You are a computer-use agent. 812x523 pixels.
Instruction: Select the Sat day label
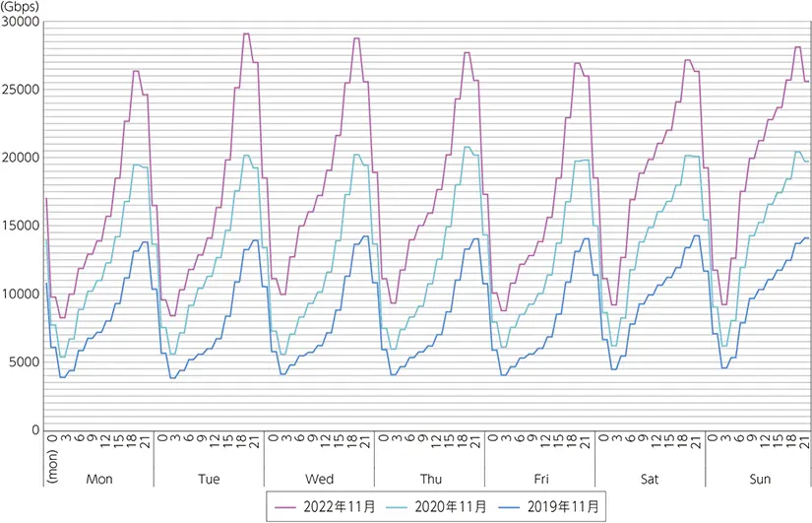(x=651, y=479)
